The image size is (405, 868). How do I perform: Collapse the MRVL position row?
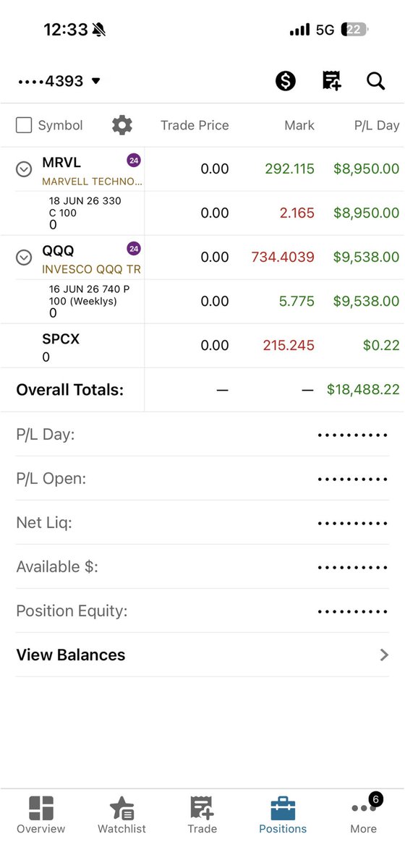(24, 169)
